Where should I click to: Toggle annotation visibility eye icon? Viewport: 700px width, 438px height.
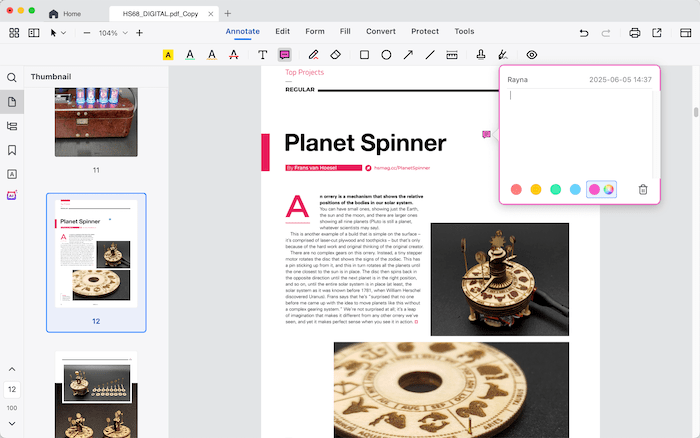[532, 55]
